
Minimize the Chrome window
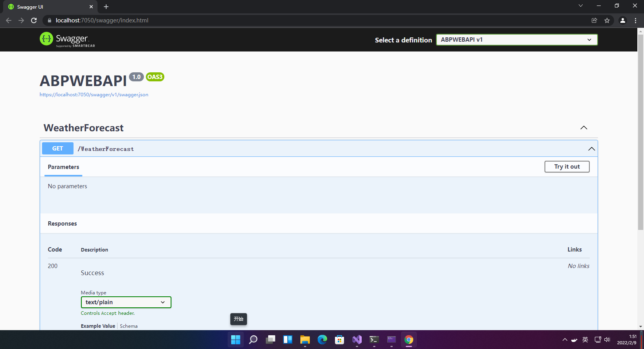pyautogui.click(x=599, y=6)
